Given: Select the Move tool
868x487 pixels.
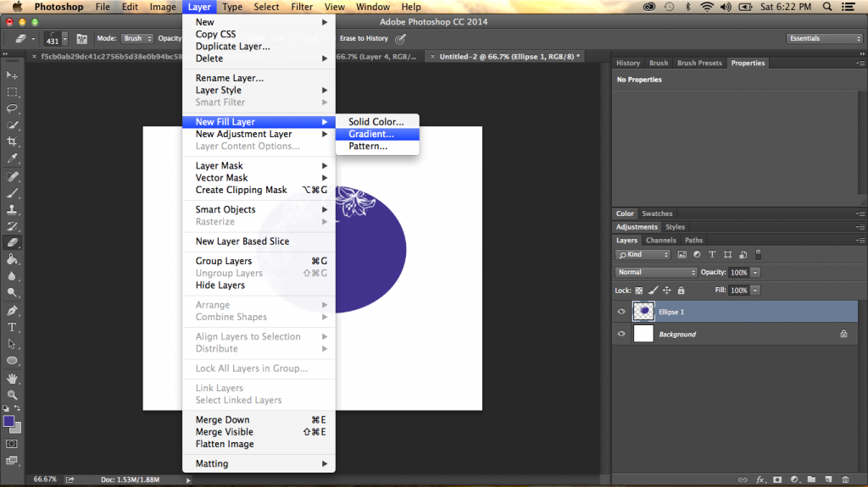Looking at the screenshot, I should click(x=12, y=75).
